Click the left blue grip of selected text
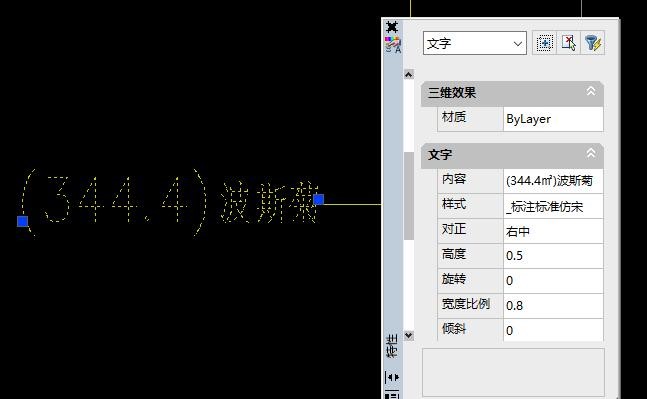647x399 pixels. click(23, 221)
